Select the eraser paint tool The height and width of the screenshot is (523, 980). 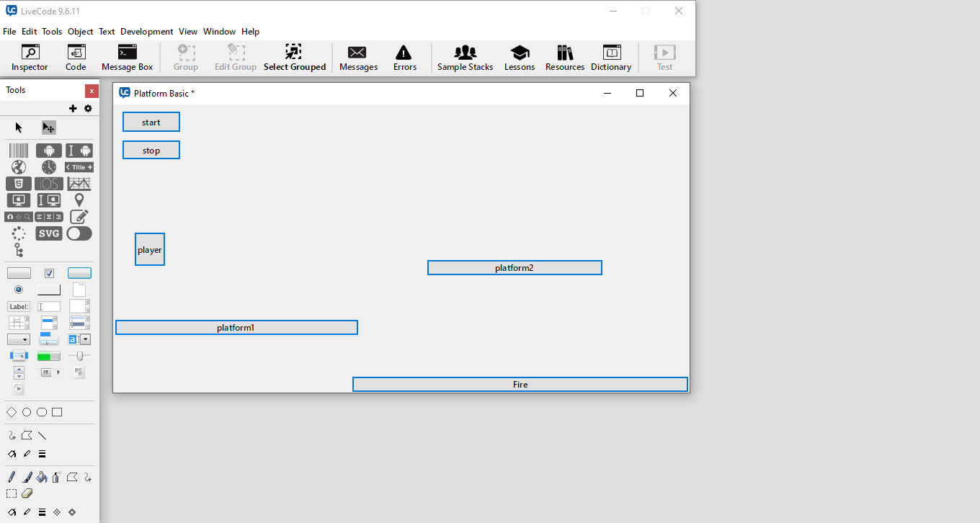click(27, 493)
